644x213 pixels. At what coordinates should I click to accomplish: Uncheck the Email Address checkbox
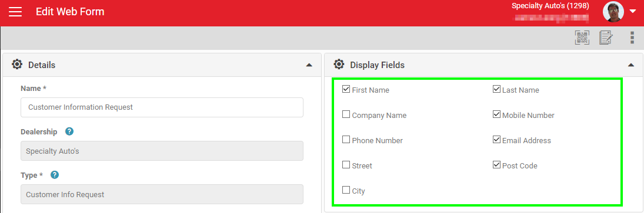(x=496, y=140)
